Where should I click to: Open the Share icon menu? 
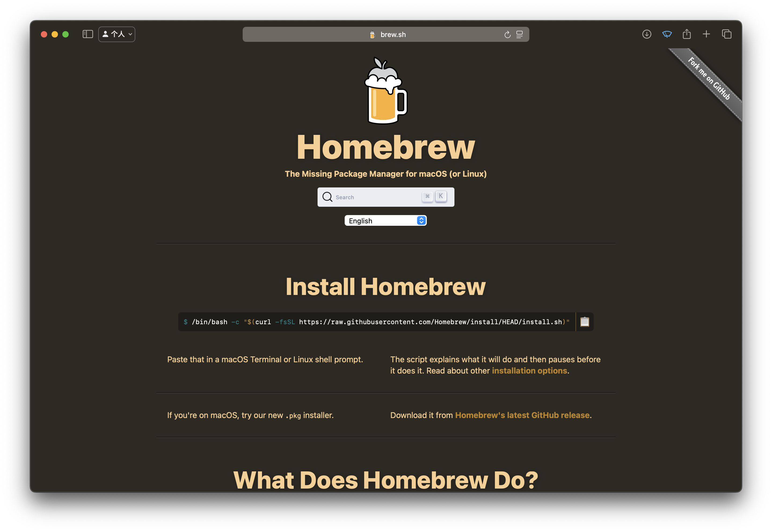[x=687, y=34]
